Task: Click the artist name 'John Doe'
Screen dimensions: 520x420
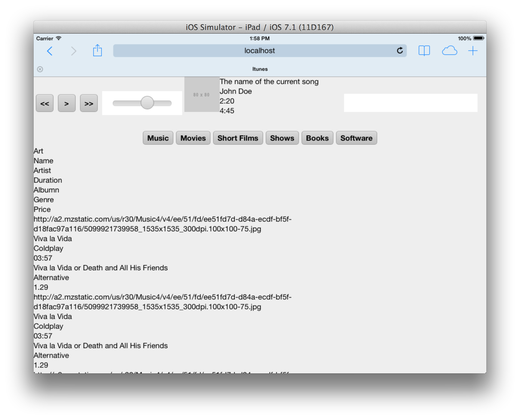Action: (x=236, y=91)
